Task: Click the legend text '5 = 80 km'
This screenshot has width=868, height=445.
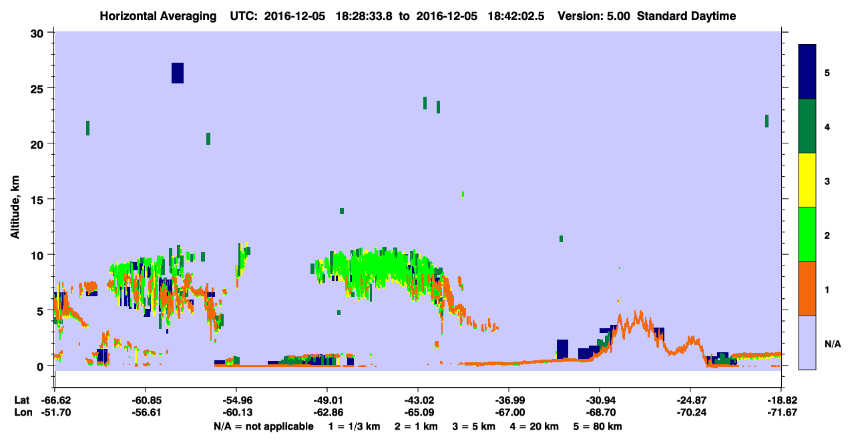Action: point(599,426)
